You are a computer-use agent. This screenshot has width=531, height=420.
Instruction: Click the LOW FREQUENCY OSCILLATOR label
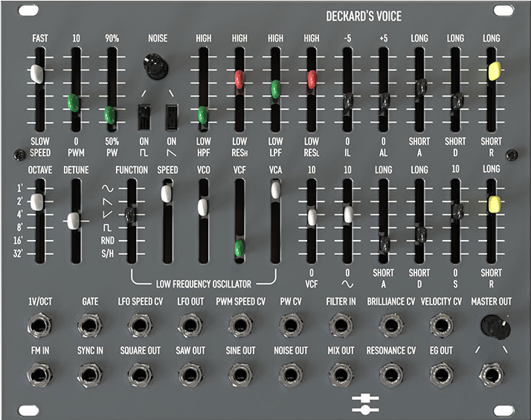click(x=204, y=284)
